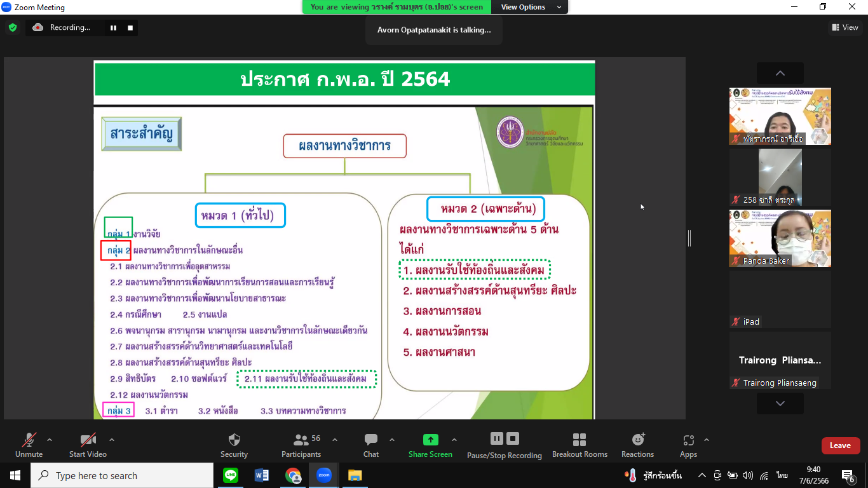
Task: Switch layout using the View button
Action: [844, 27]
